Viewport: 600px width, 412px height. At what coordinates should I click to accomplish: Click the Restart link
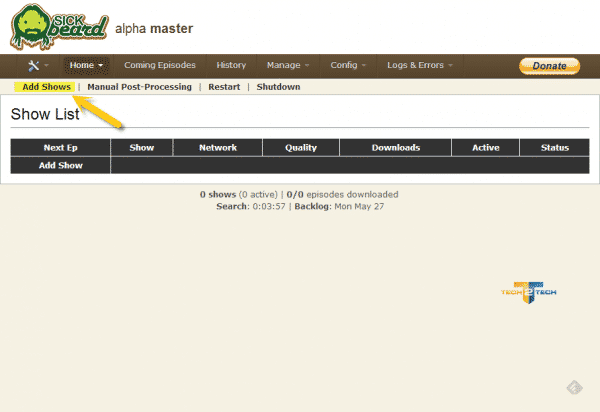[x=224, y=87]
